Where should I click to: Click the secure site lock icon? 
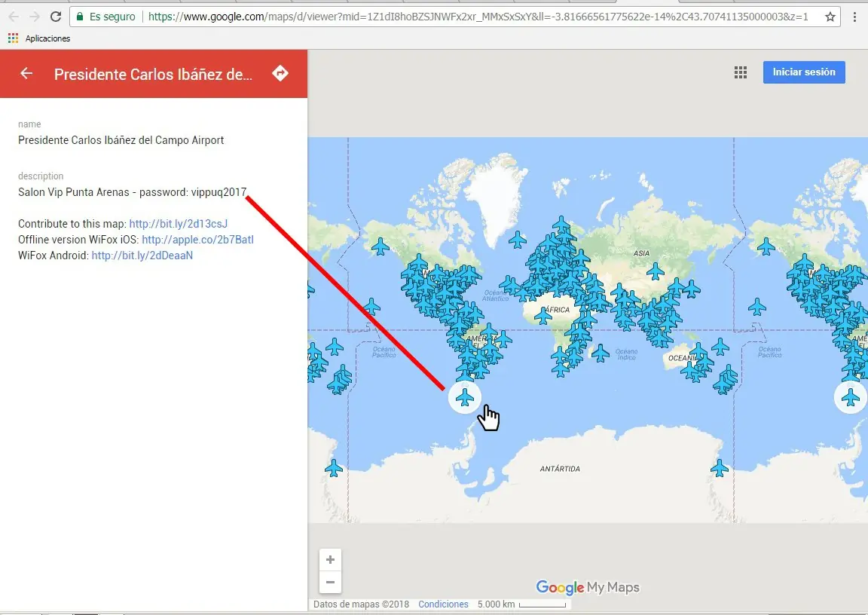81,17
